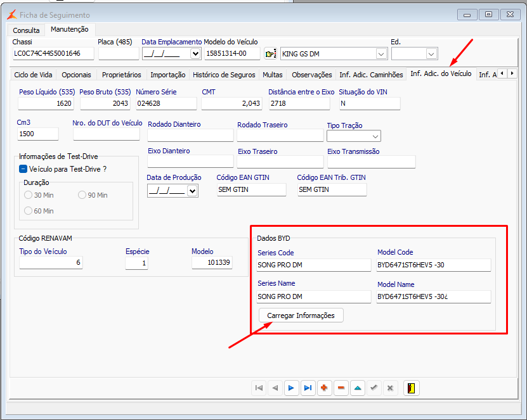This screenshot has width=527, height=420.
Task: Insert new record with plus icon
Action: pos(324,388)
